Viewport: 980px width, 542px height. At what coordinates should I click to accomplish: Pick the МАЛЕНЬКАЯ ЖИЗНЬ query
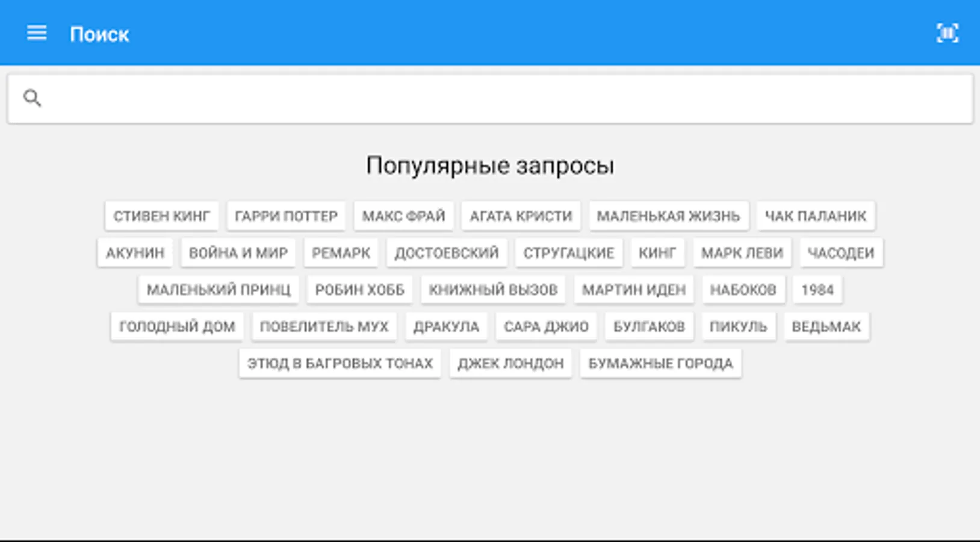pyautogui.click(x=668, y=216)
